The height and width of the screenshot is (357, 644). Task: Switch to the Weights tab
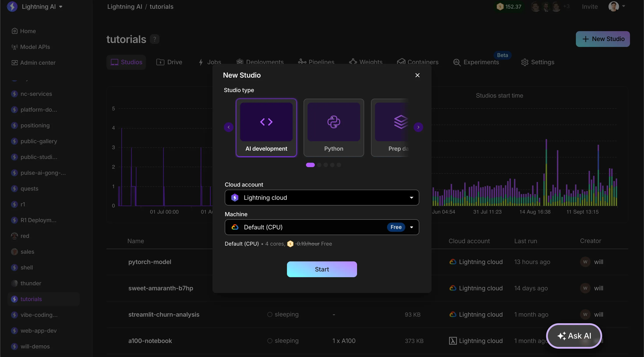click(x=366, y=62)
